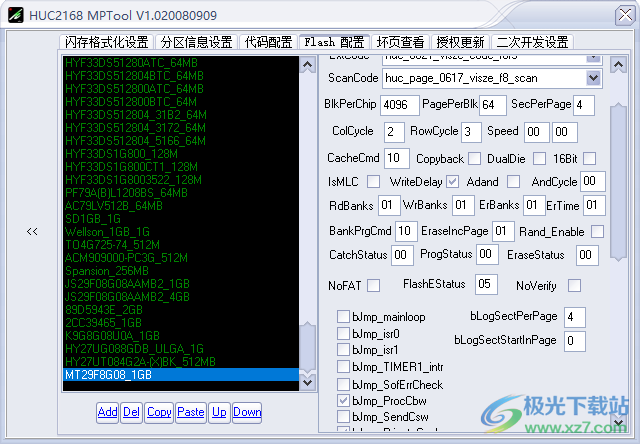Image resolution: width=640 pixels, height=444 pixels.
Task: Select AC79LV512B_64MB entry
Action: coord(181,206)
